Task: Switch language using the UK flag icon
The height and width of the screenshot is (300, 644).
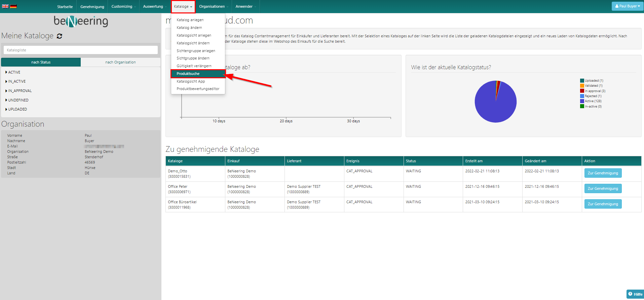Action: click(5, 6)
